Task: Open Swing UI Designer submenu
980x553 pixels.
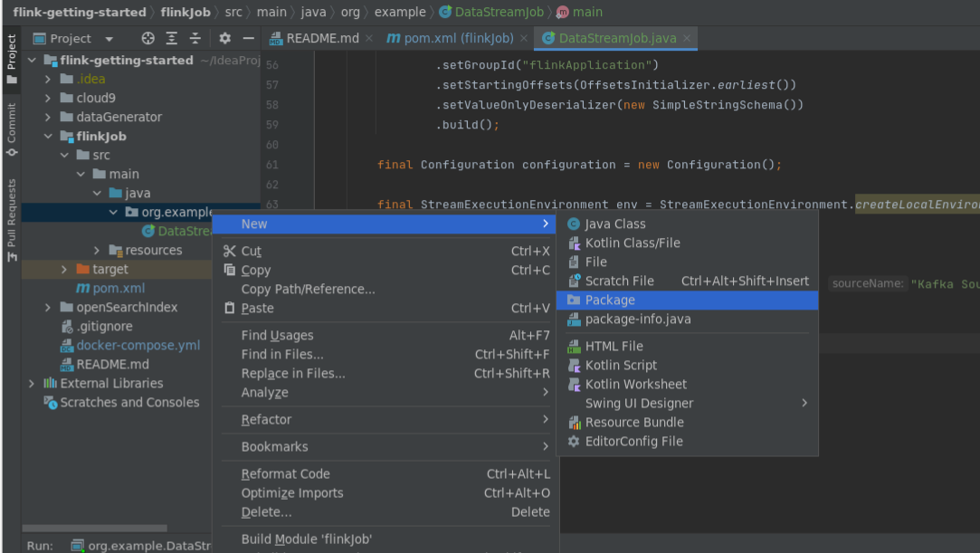Action: point(688,404)
